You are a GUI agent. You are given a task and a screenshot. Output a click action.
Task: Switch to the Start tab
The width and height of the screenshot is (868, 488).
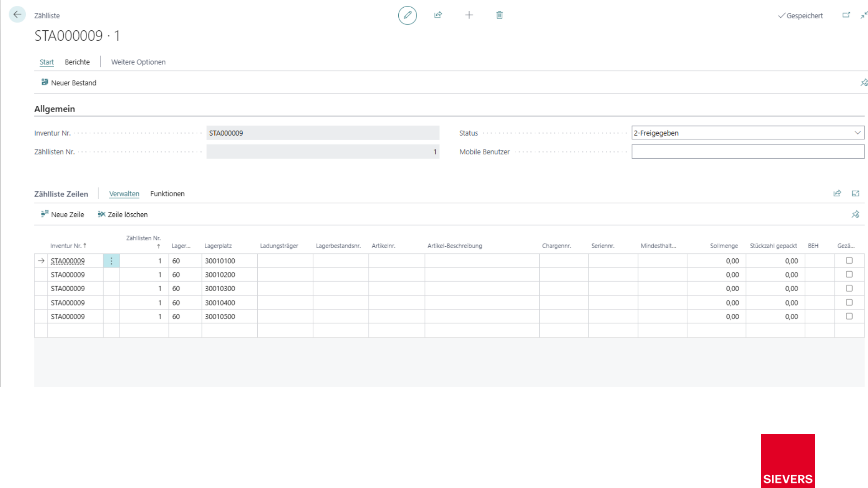pyautogui.click(x=47, y=62)
